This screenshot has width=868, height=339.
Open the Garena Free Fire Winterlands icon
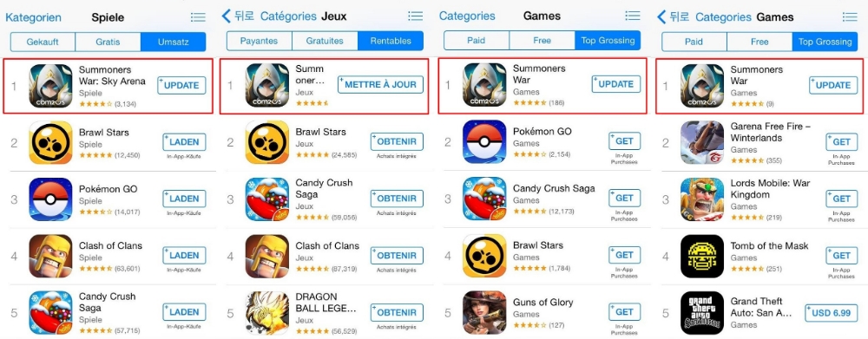pos(702,143)
